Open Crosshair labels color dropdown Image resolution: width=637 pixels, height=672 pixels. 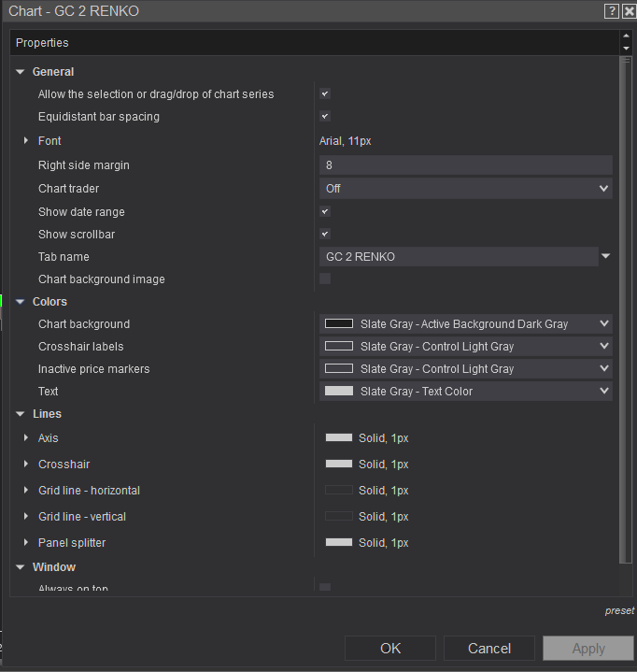[x=465, y=347]
